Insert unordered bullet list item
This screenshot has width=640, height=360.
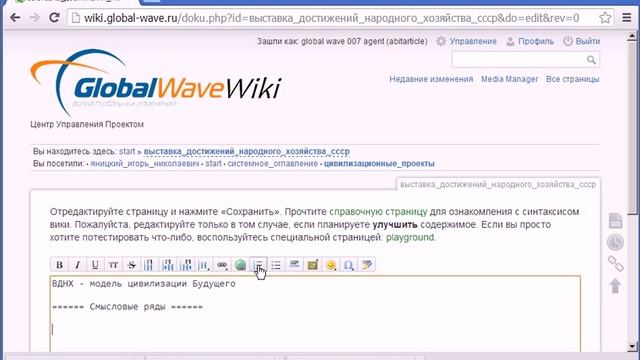pyautogui.click(x=276, y=265)
